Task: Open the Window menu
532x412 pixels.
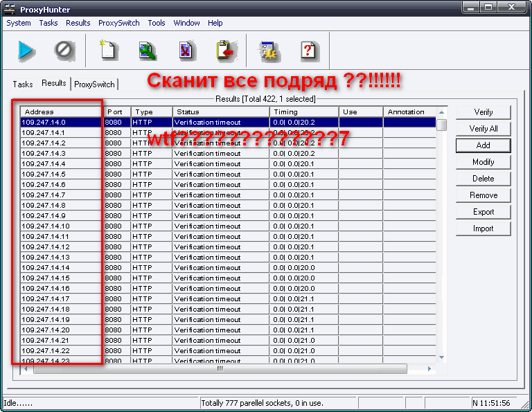Action: [x=186, y=23]
